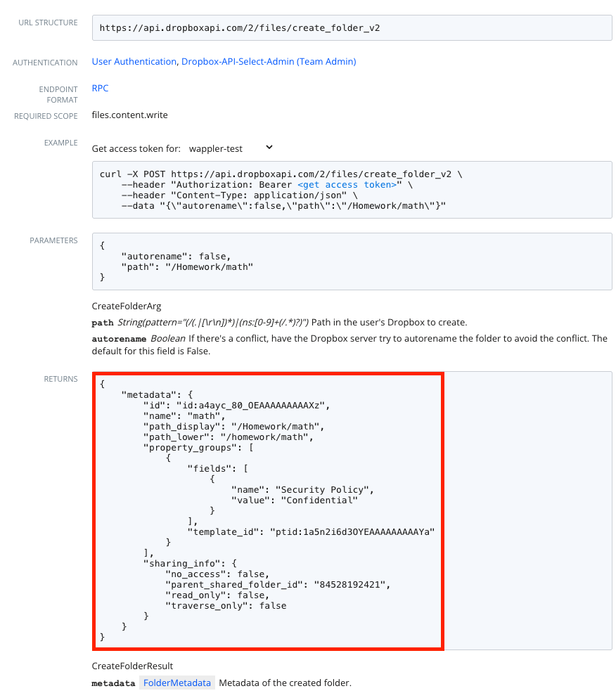Click the path parameter name
The image size is (616, 698).
tap(103, 323)
